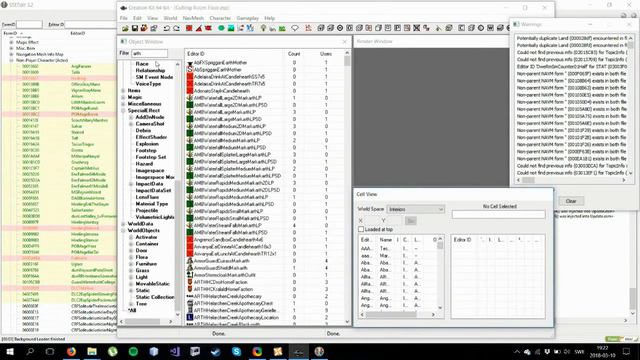
Task: Tick the Loaded at top checkbox
Action: coord(361,229)
